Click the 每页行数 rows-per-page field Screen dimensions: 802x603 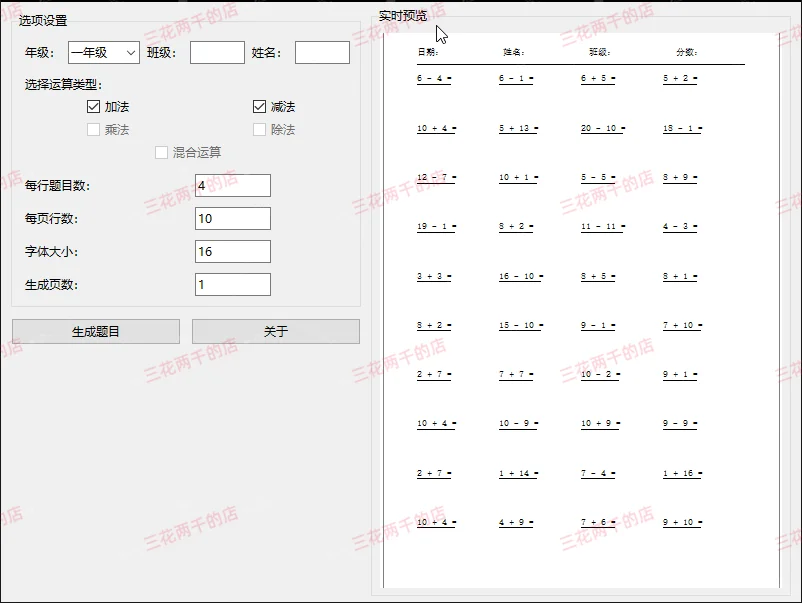232,218
